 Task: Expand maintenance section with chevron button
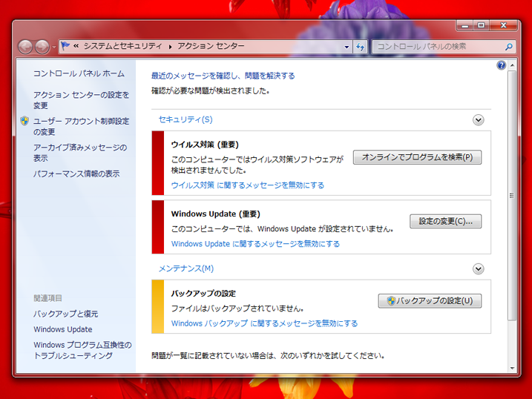479,269
